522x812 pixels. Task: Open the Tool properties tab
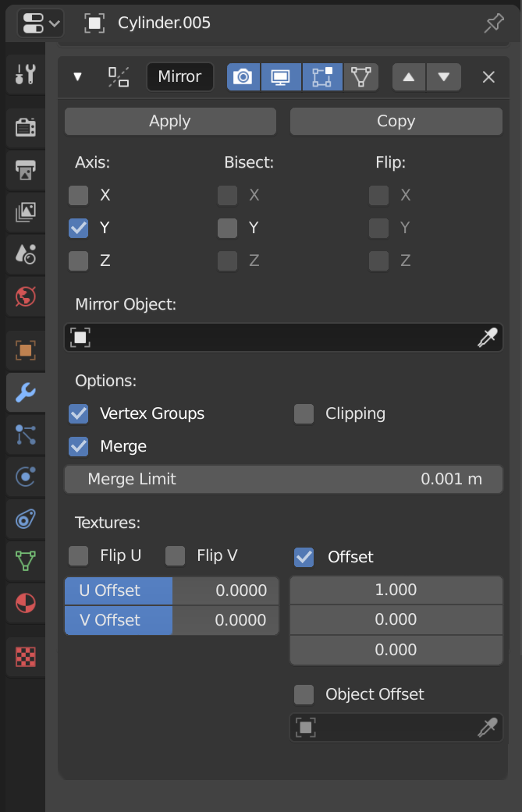point(26,75)
